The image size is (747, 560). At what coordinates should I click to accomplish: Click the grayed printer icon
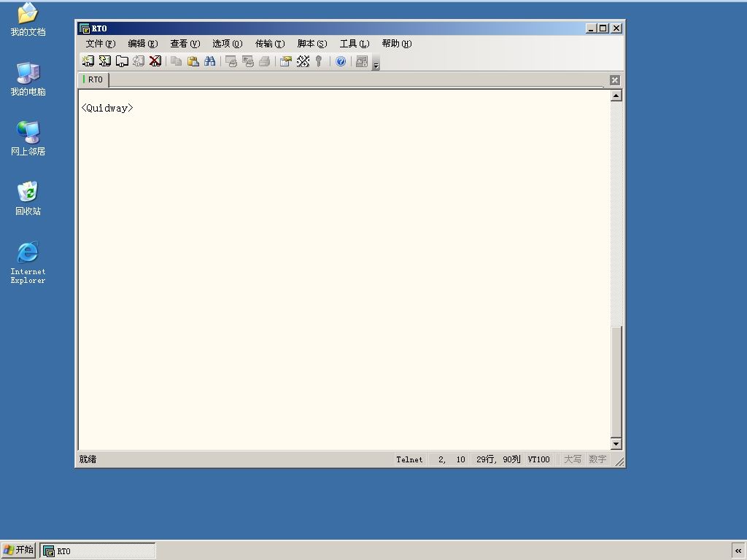(264, 61)
